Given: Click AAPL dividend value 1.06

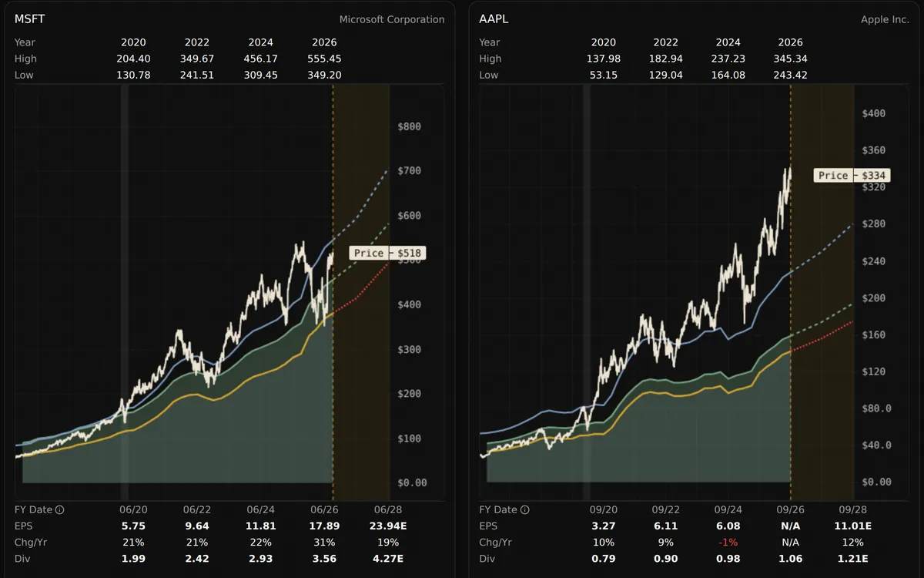Looking at the screenshot, I should (x=791, y=560).
